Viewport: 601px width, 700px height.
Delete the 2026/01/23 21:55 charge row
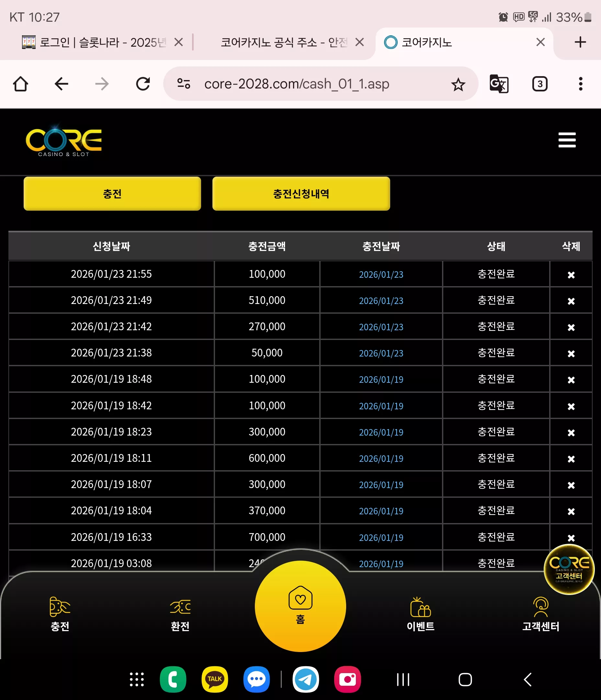(x=571, y=275)
